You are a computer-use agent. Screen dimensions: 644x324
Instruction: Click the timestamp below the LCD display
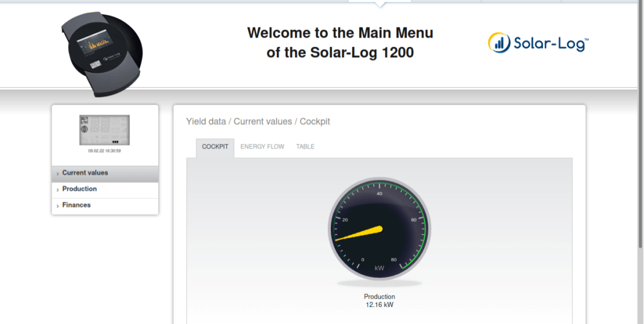105,151
